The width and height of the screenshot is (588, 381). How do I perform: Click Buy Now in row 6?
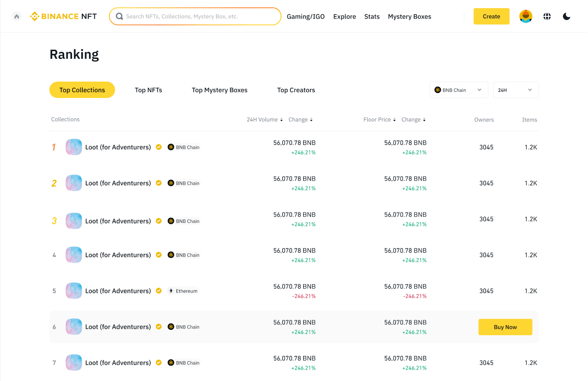[x=505, y=327]
